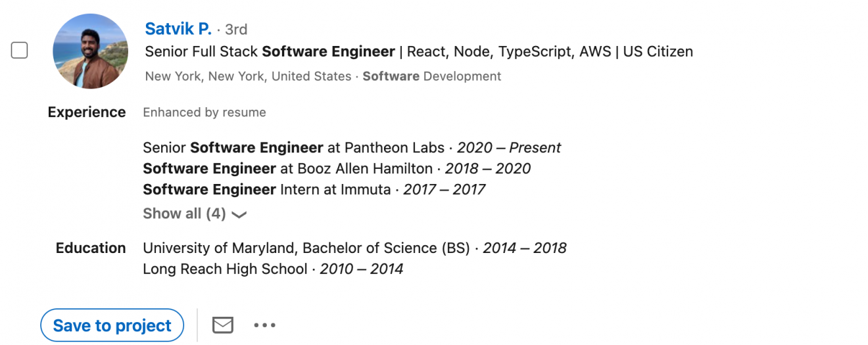Select the Senior Full Stack Software Engineer headline
This screenshot has width=868, height=345.
(418, 51)
